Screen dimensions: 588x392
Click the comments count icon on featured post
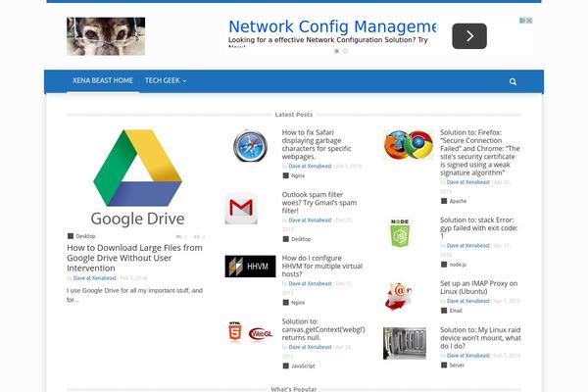coord(178,237)
